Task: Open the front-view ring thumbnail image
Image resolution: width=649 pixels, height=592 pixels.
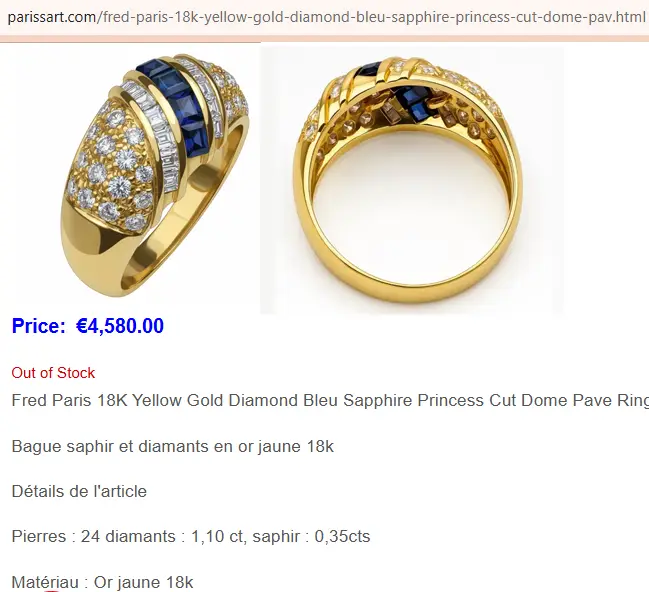Action: [x=155, y=175]
